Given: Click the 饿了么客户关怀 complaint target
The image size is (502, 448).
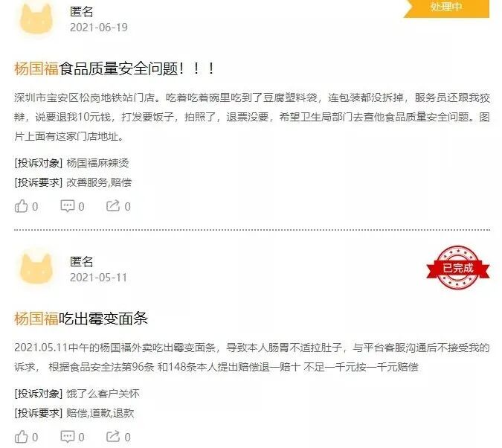Looking at the screenshot, I should [103, 394].
